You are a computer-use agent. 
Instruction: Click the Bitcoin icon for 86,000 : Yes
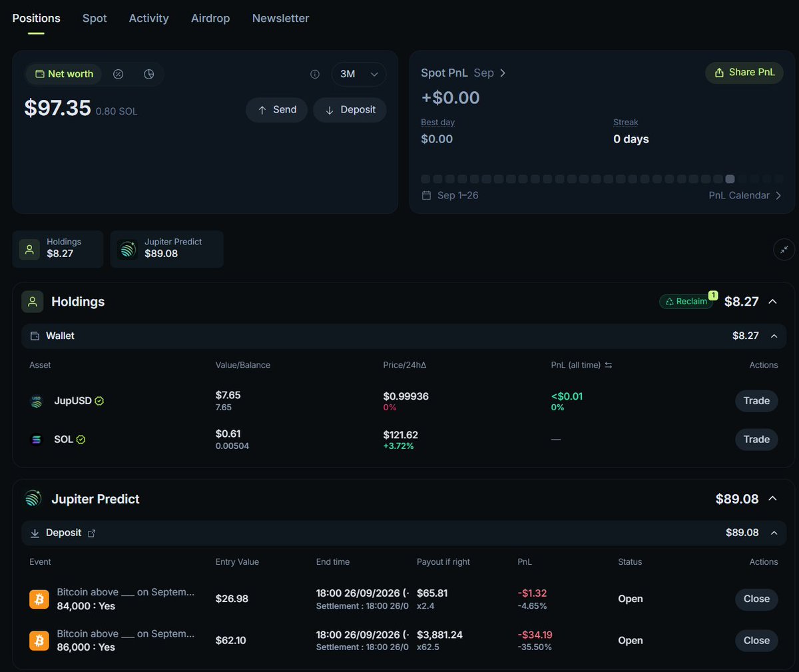pyautogui.click(x=39, y=641)
